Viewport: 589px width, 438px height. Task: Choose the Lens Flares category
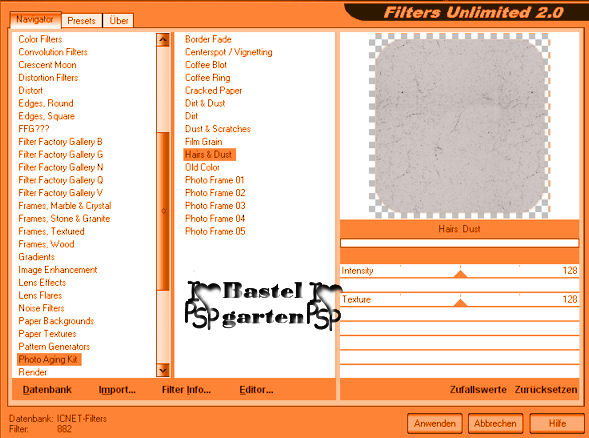(x=40, y=295)
